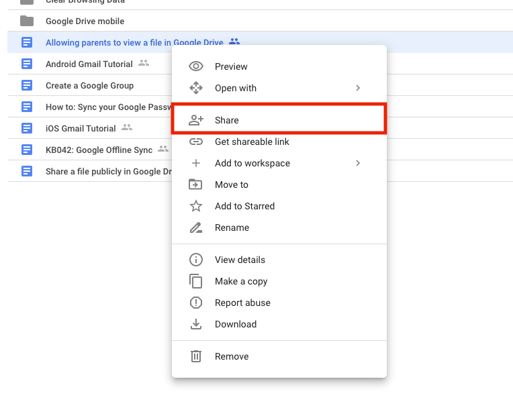This screenshot has width=513, height=420.
Task: Click the trash can Remove icon
Action: click(196, 356)
